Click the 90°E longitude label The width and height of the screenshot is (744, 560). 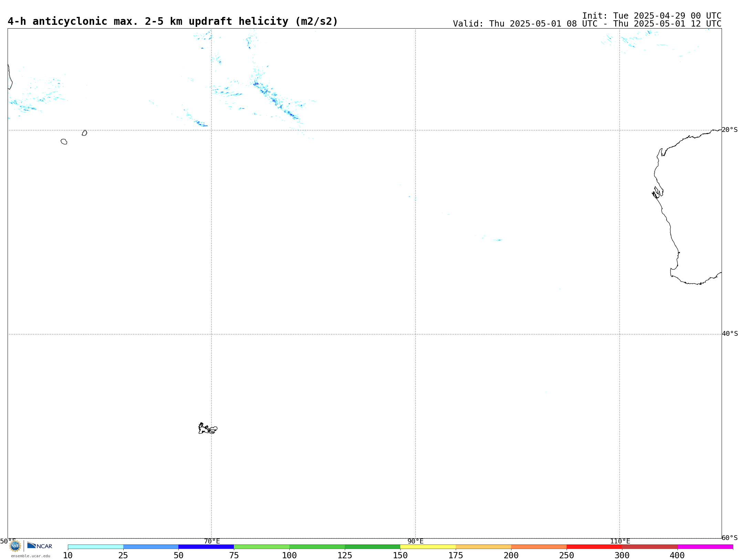tap(416, 541)
